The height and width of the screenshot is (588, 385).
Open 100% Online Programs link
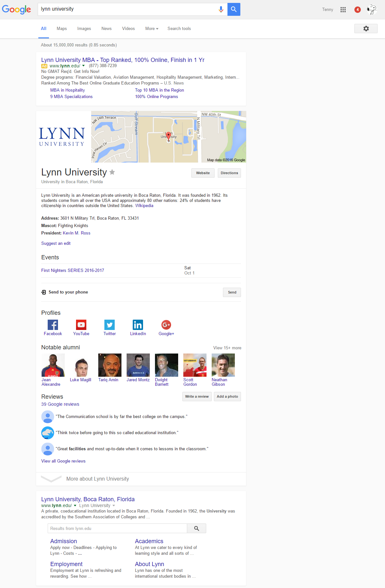157,97
